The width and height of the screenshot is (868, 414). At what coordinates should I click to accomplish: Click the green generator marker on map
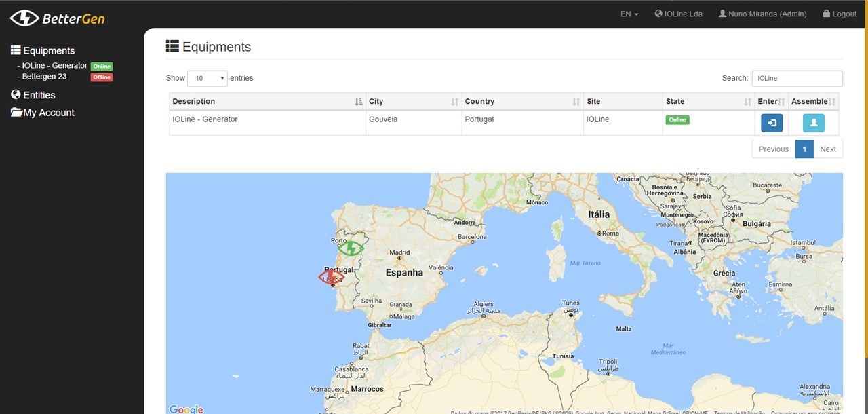pos(351,248)
